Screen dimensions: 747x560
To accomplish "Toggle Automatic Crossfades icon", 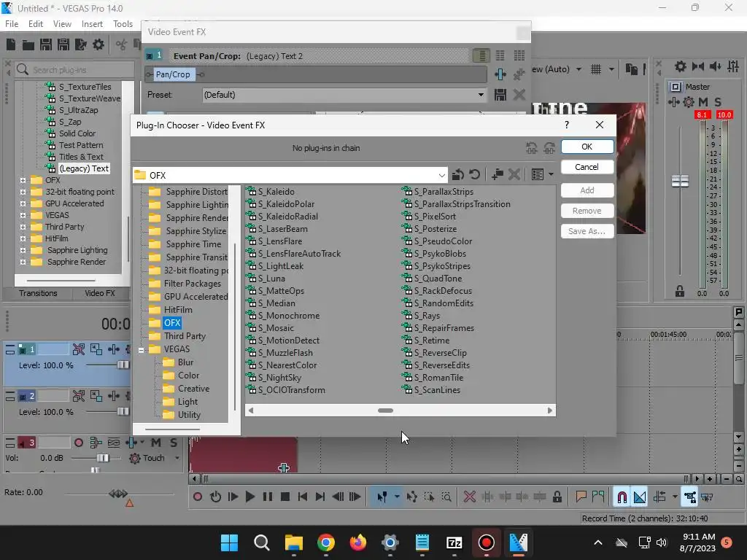I will click(x=640, y=497).
